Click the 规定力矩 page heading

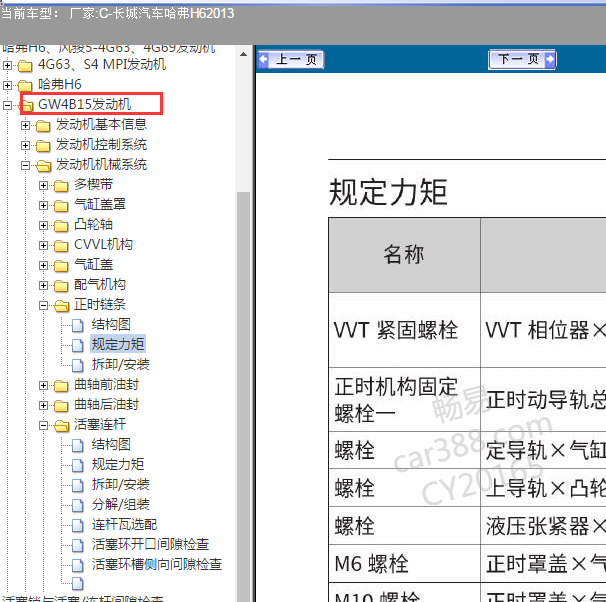coord(388,192)
